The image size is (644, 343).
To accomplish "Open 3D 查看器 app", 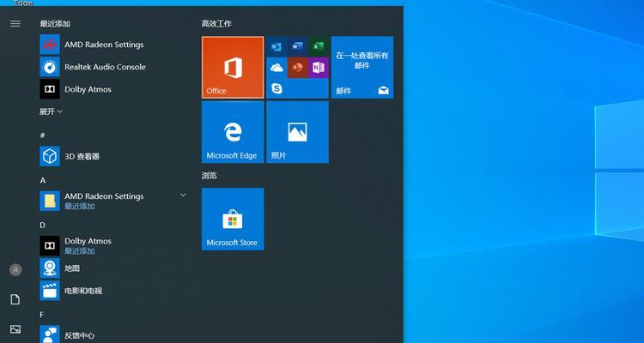I will coord(113,156).
